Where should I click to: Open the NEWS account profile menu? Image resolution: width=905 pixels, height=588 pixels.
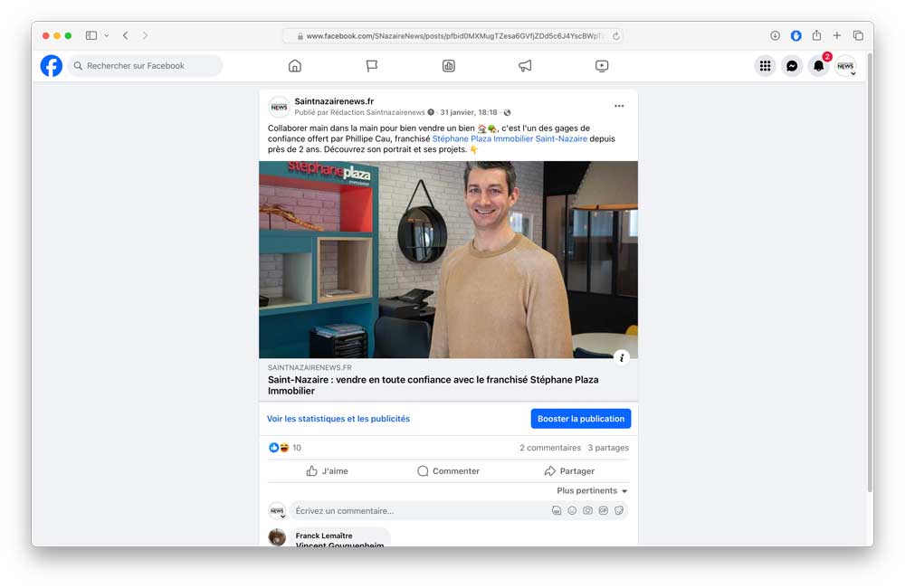coord(845,66)
